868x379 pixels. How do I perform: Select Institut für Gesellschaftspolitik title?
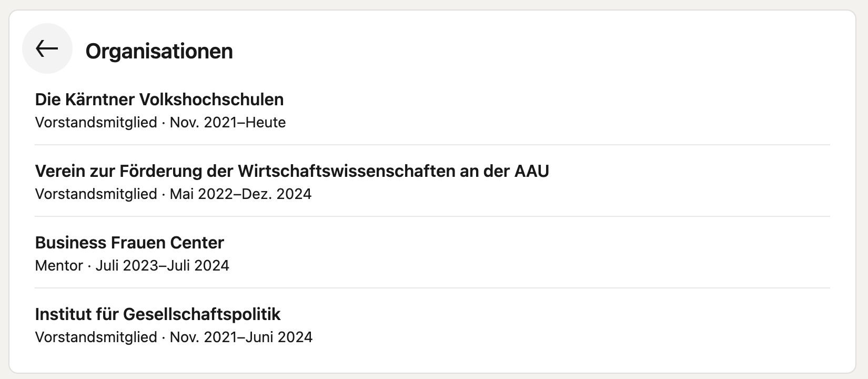(x=157, y=314)
